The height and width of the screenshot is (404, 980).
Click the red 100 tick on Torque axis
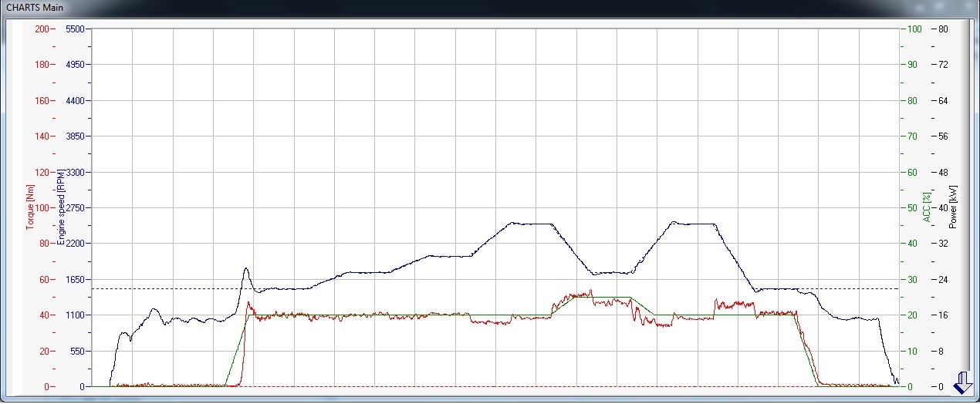42,208
